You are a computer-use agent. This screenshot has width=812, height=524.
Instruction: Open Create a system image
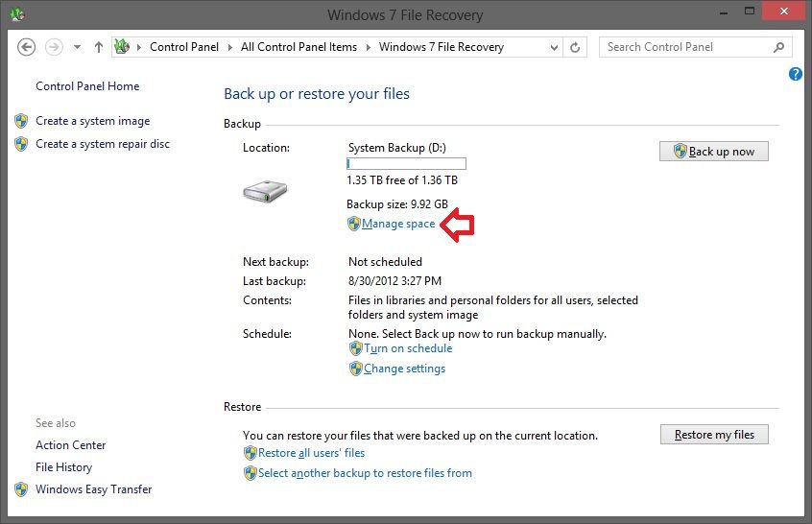(x=93, y=121)
